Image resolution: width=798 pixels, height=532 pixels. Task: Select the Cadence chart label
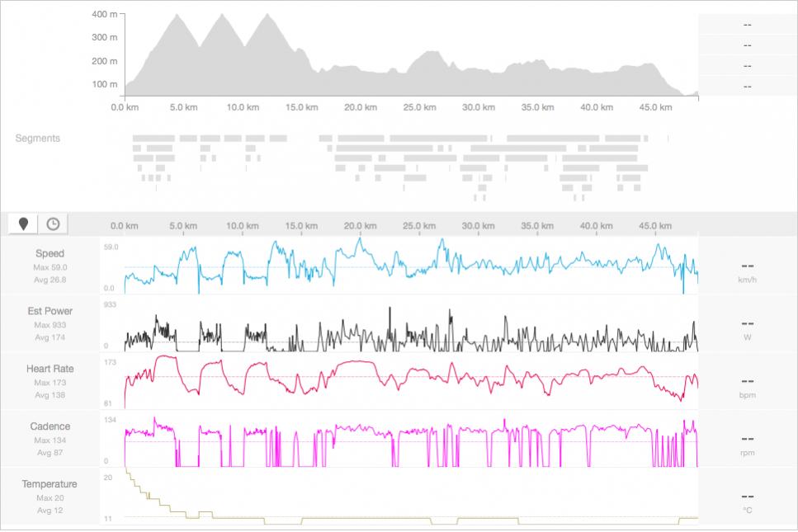tap(50, 426)
